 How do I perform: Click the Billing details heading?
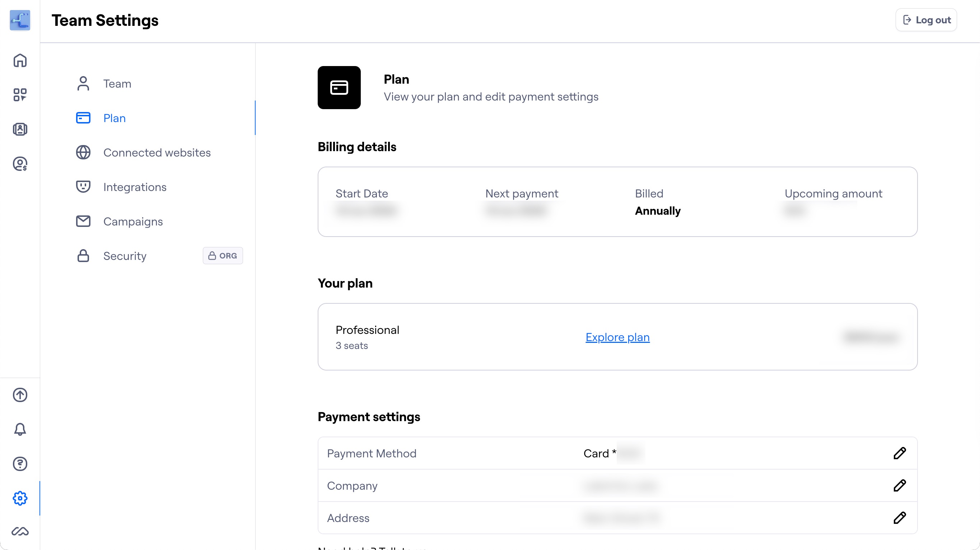[x=357, y=147]
